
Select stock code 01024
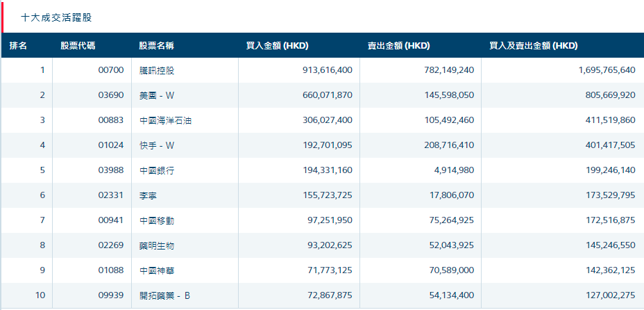click(x=111, y=145)
